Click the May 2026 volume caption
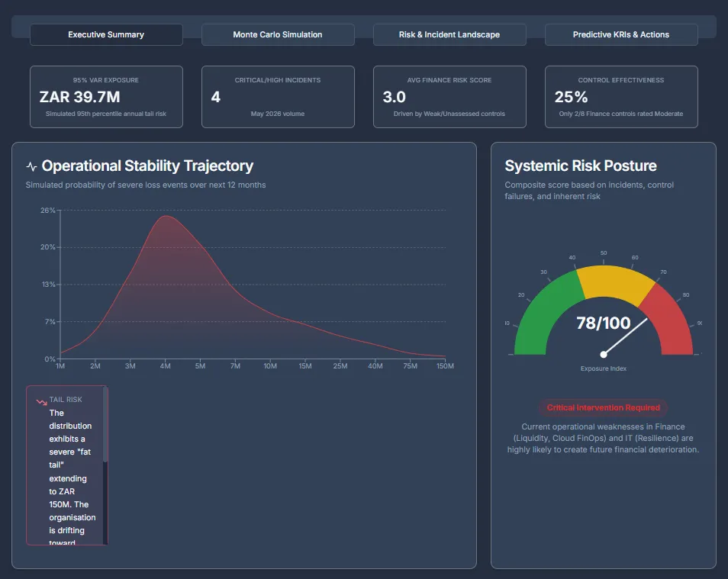 coord(278,114)
